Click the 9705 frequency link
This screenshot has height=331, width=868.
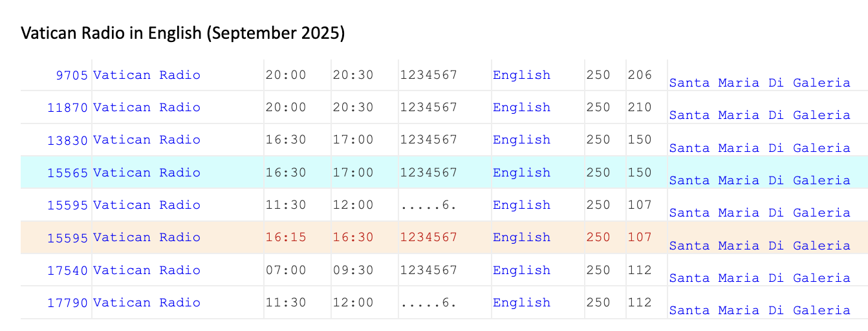coord(71,75)
